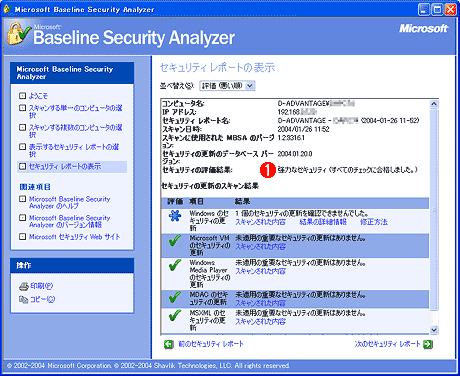The width and height of the screenshot is (460, 376).
Task: Click the blue star icon for Windows security updates
Action: point(175,216)
